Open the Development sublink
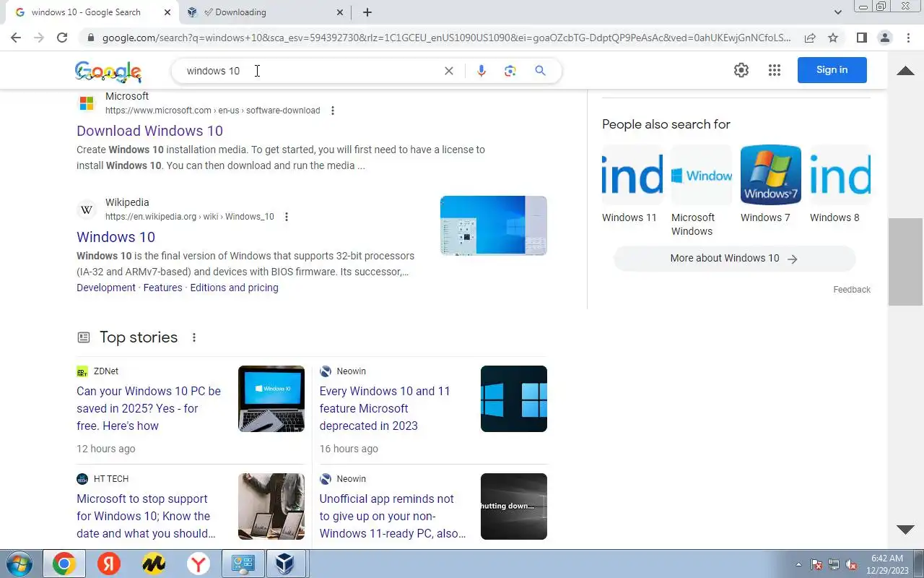The image size is (924, 578). coord(106,288)
